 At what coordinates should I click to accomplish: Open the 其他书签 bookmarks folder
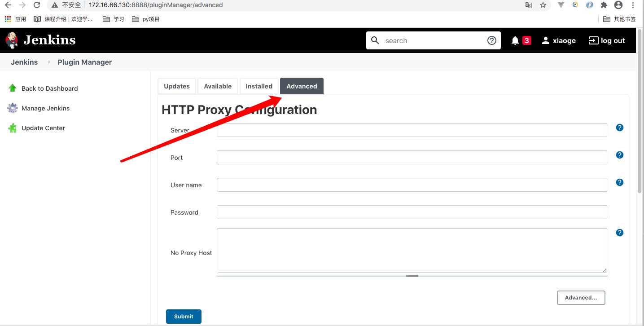pyautogui.click(x=619, y=19)
